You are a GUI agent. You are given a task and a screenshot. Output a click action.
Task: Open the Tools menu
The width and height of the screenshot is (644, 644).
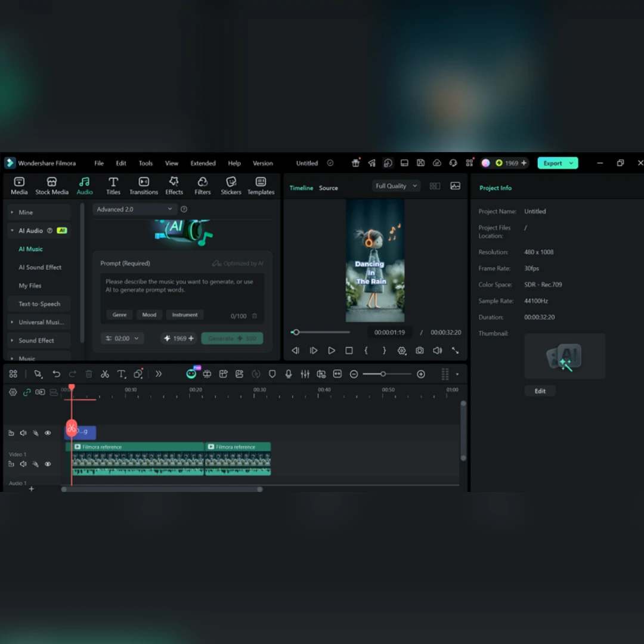[145, 163]
